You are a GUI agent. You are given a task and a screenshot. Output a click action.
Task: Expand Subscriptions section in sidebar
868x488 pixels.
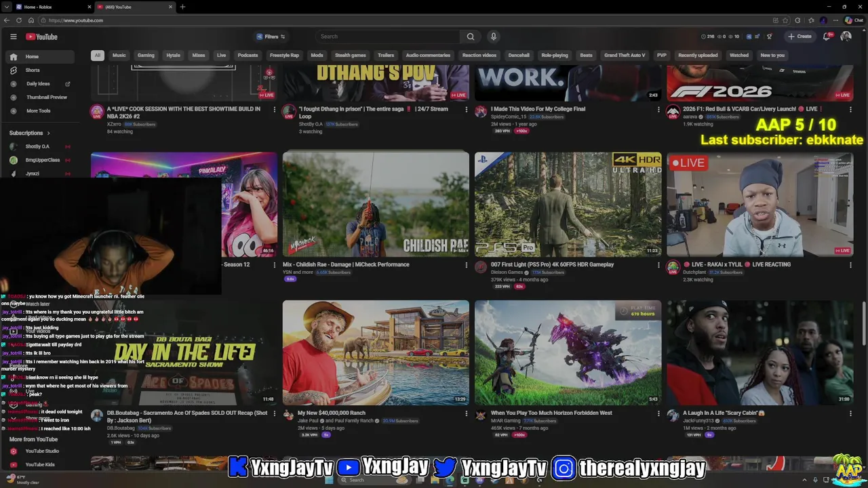pyautogui.click(x=29, y=133)
